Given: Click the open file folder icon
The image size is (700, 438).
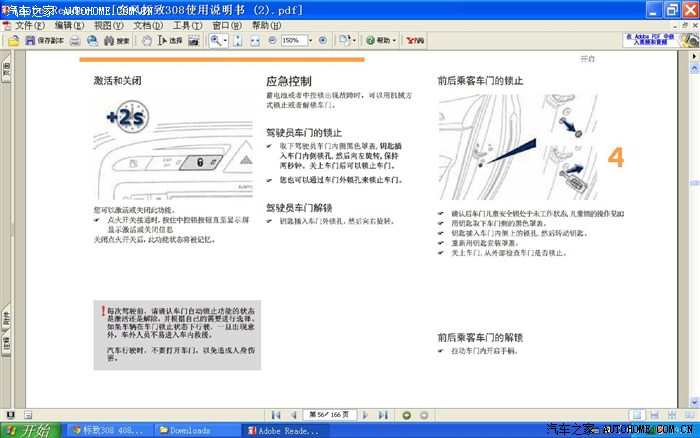Looking at the screenshot, I should coord(14,41).
